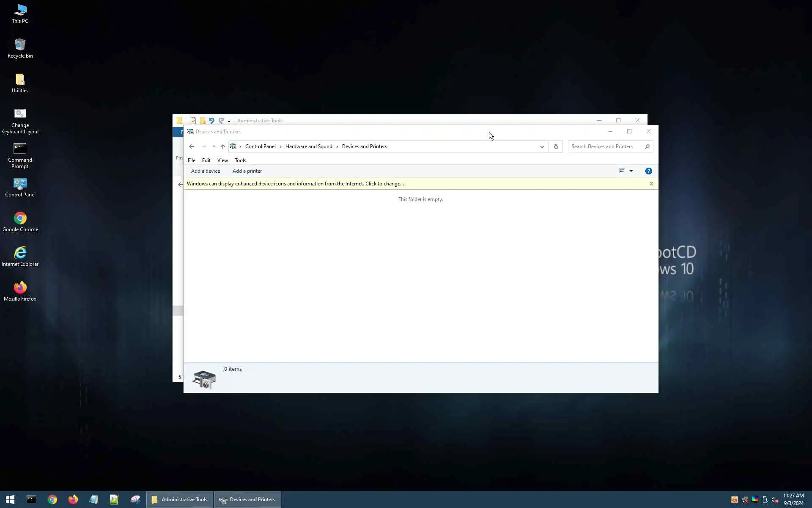Click Add a device
812x508 pixels.
coord(206,171)
